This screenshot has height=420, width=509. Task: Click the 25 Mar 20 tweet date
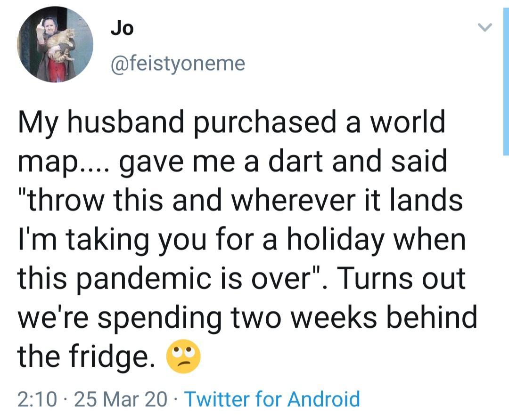point(121,399)
